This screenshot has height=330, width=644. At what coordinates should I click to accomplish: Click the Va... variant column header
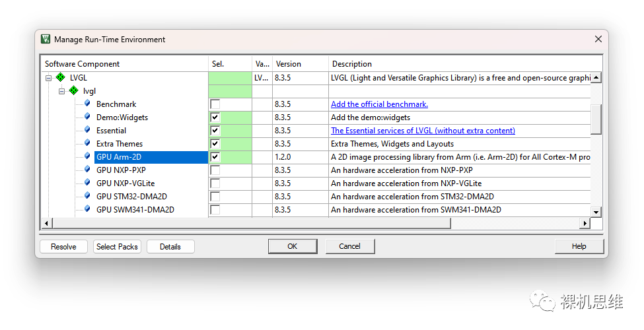262,63
